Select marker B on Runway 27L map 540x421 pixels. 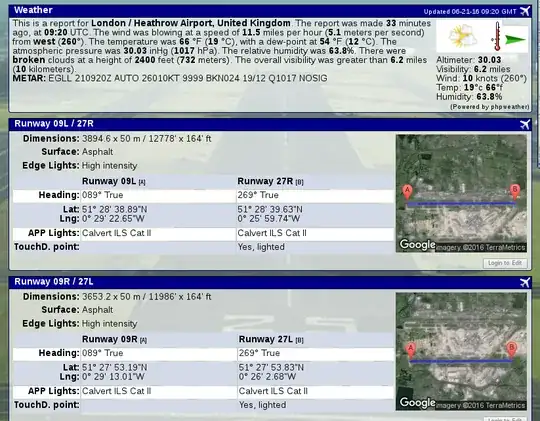(x=512, y=350)
